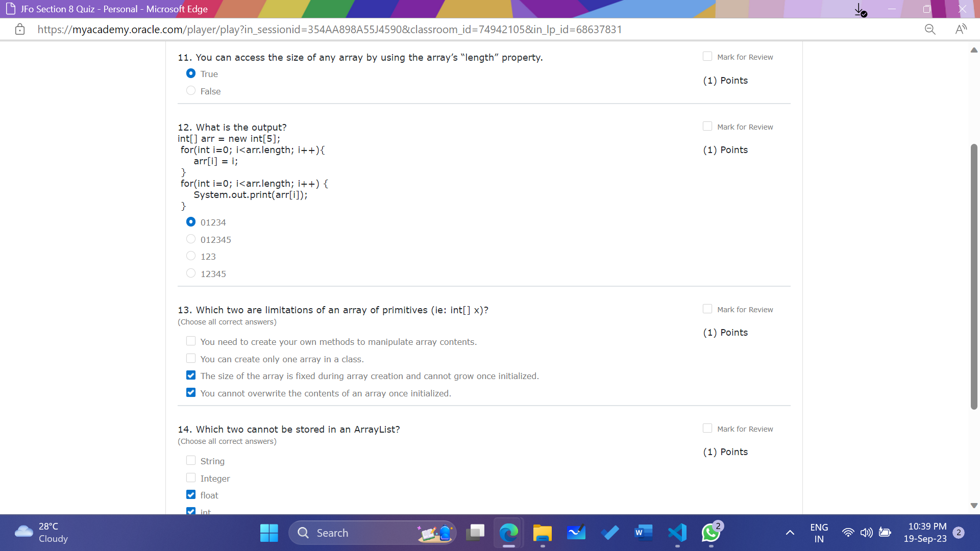The width and height of the screenshot is (980, 551).
Task: Click the scroll down arrow of page
Action: pyautogui.click(x=974, y=506)
